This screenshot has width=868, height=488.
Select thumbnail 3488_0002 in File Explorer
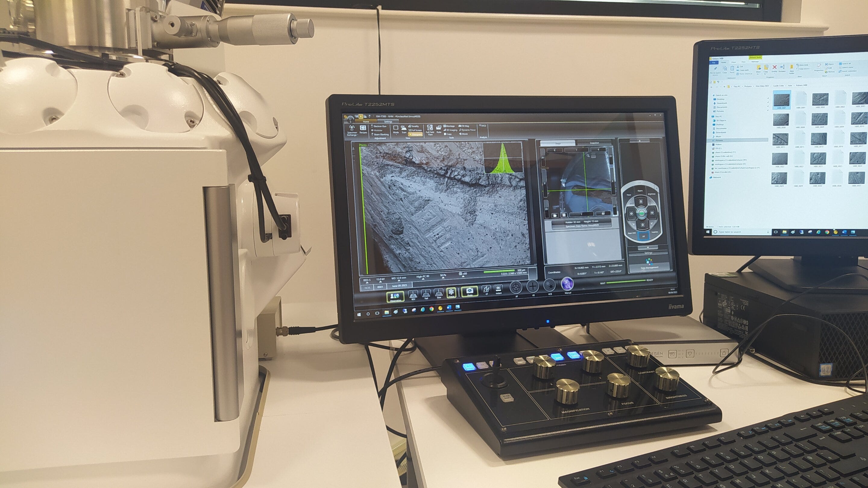(820, 100)
